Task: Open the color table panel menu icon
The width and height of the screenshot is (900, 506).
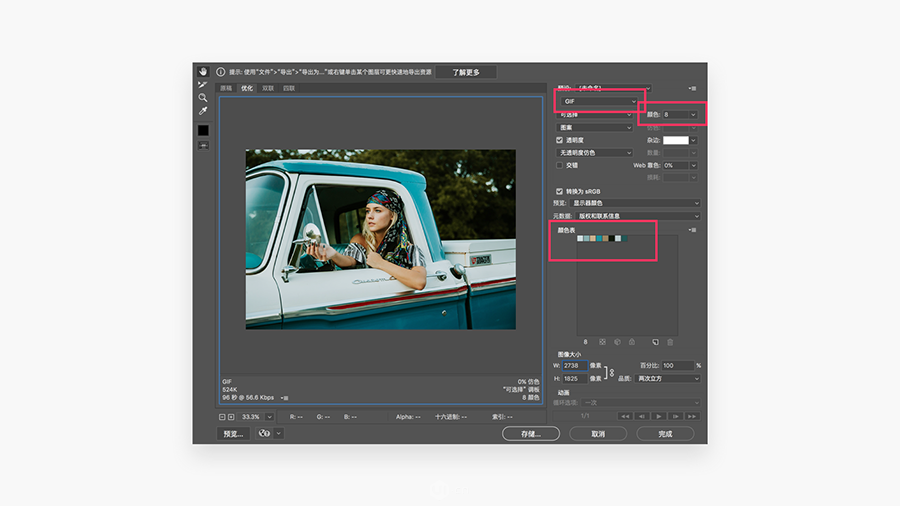Action: (x=693, y=230)
